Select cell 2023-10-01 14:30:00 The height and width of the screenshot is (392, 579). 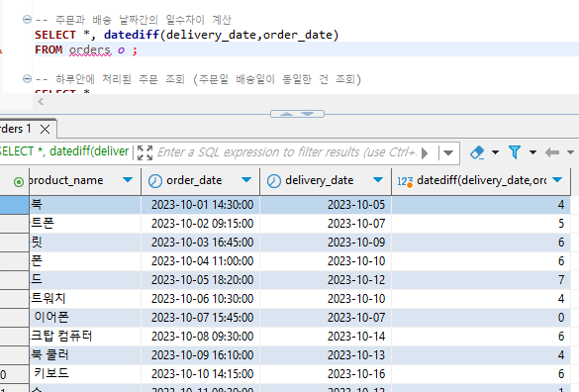tap(201, 205)
